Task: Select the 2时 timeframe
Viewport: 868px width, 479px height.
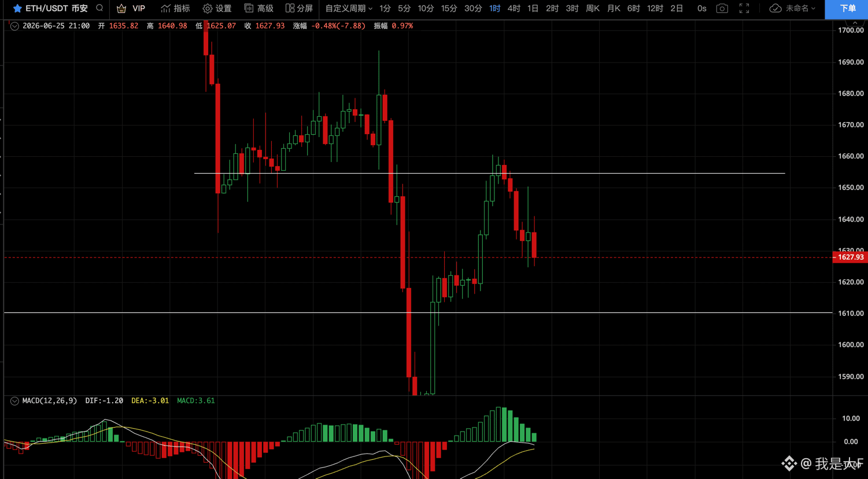Action: click(x=552, y=9)
